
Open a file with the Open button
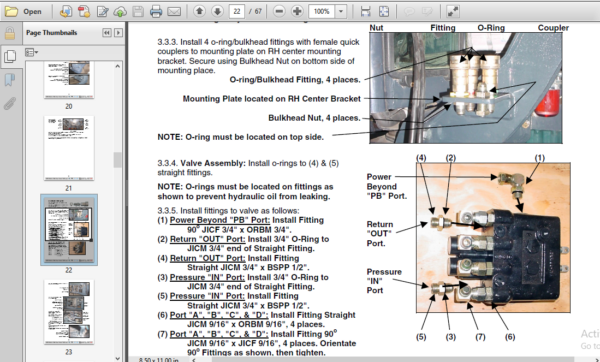[x=23, y=11]
